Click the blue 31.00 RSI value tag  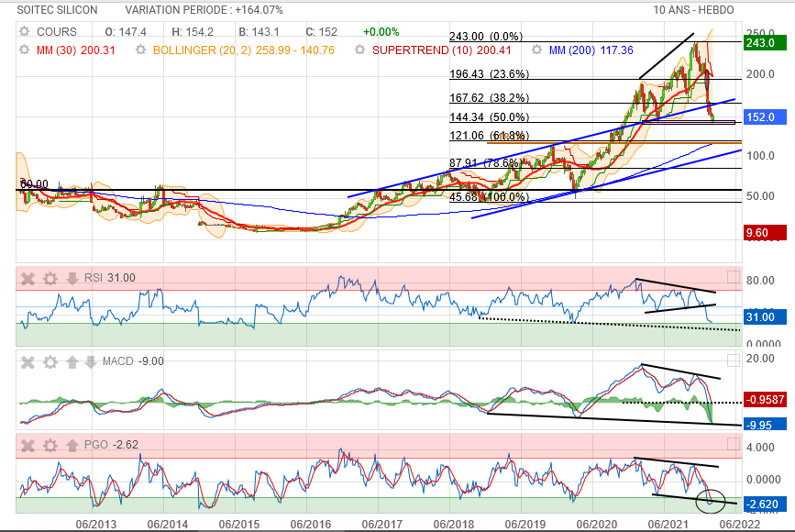pos(765,317)
